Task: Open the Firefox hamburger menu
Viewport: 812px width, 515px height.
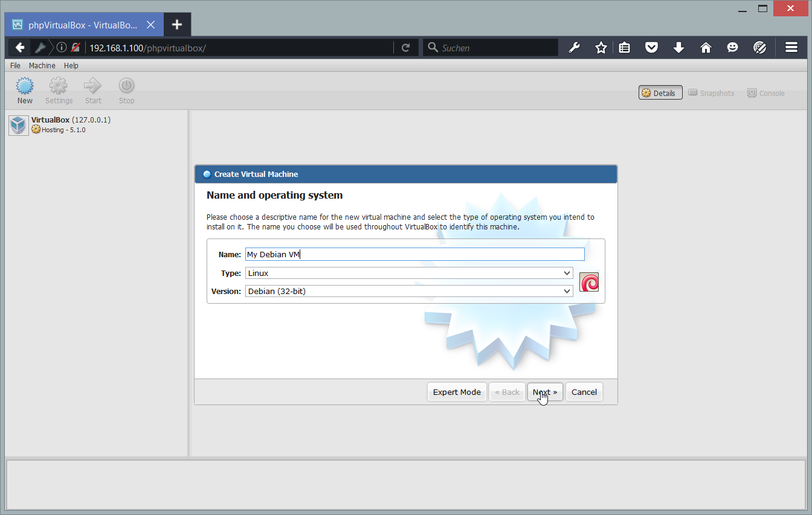Action: (x=791, y=48)
